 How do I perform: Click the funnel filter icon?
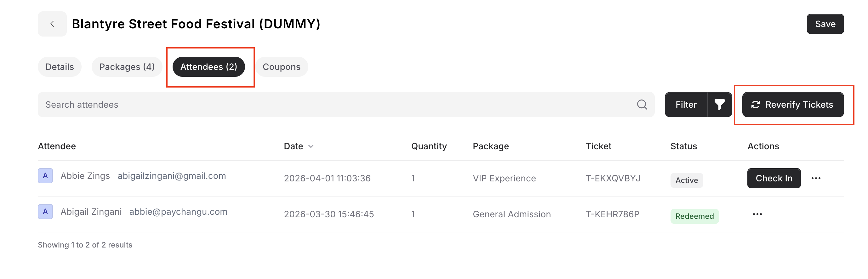(x=719, y=105)
